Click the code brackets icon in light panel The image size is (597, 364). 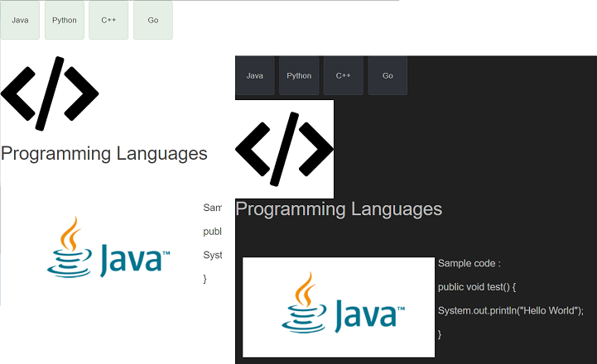[x=50, y=93]
